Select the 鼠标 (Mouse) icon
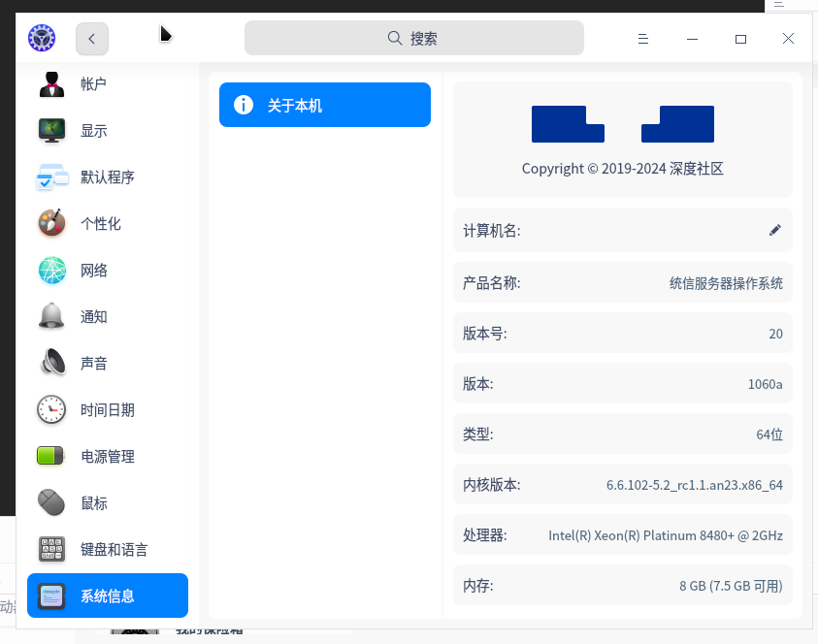 [51, 503]
